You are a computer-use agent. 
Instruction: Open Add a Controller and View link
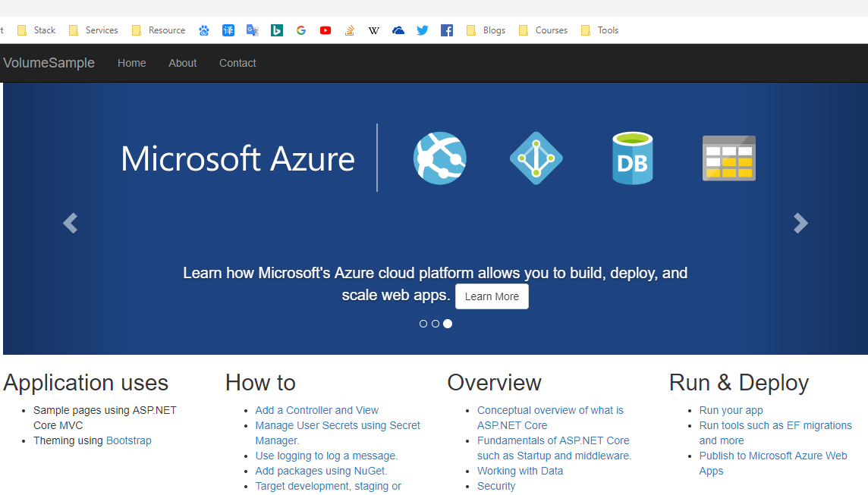316,410
